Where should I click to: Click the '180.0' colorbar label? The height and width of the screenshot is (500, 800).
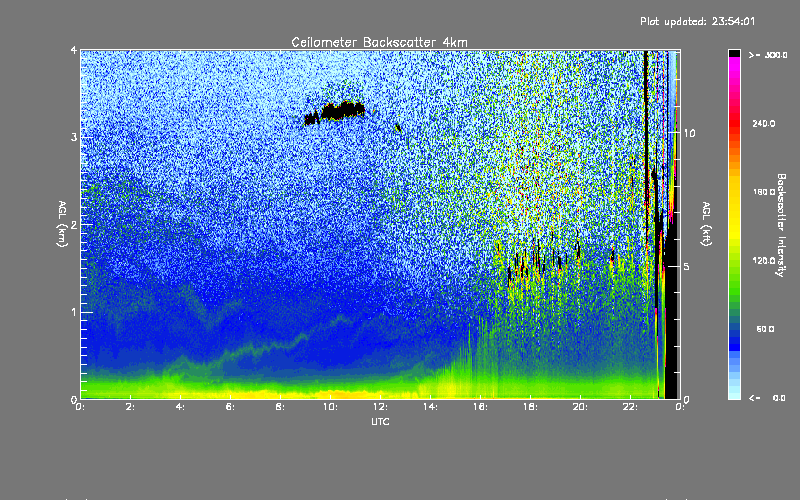coord(764,192)
